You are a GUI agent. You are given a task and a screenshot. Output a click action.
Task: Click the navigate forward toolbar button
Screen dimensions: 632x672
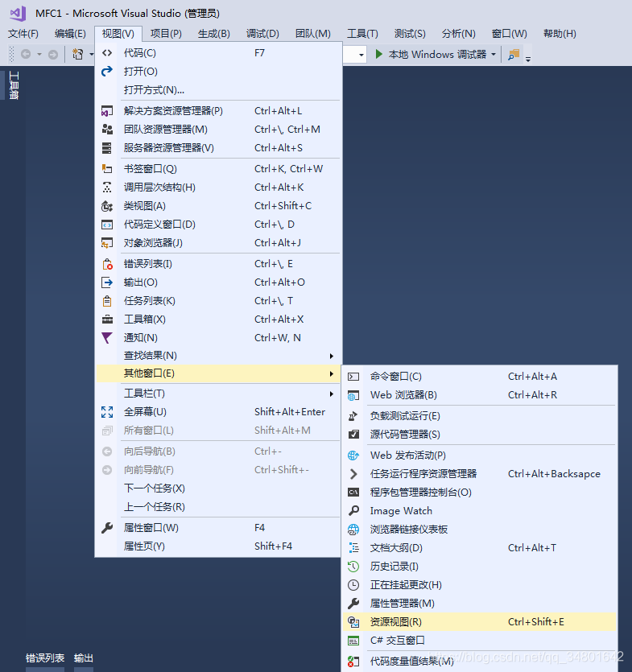(x=53, y=55)
